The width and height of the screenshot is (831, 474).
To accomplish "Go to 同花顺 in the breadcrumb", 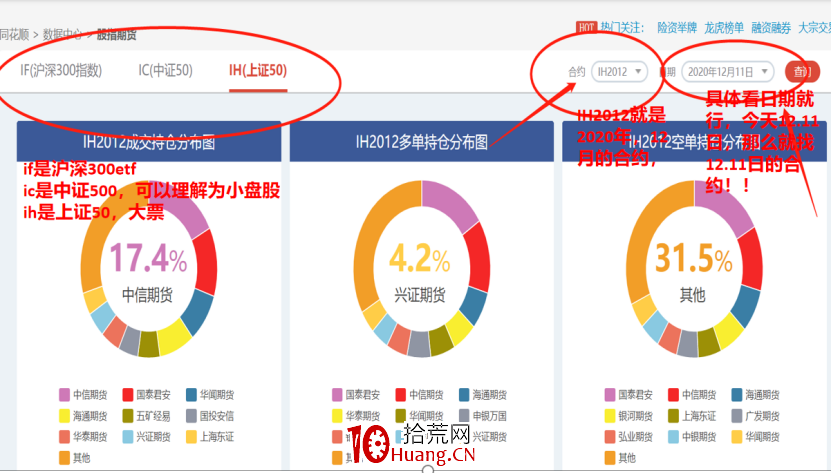I will click(x=14, y=35).
